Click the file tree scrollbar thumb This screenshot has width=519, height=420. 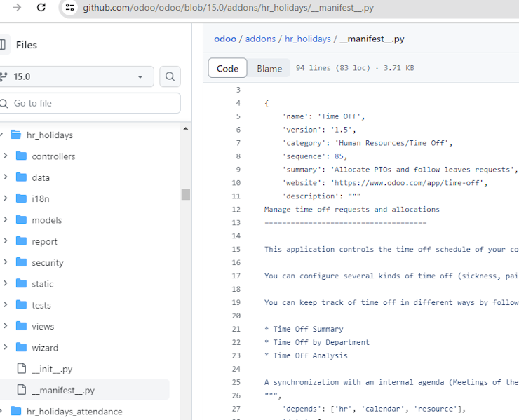coord(186,194)
